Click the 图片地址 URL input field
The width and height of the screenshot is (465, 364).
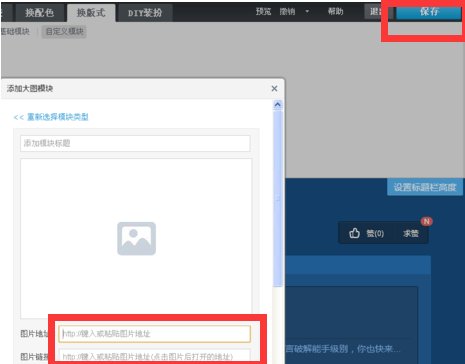click(x=155, y=334)
